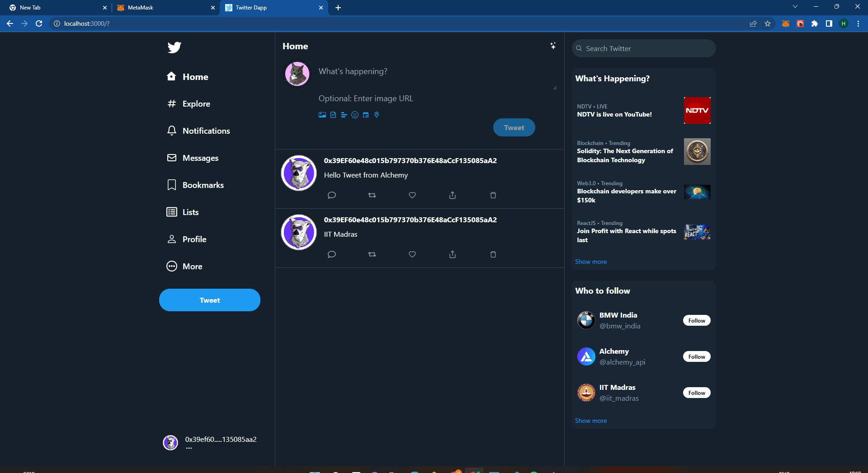Show more trending topics under What's Happening
Screen dimensions: 868x473
(x=591, y=262)
